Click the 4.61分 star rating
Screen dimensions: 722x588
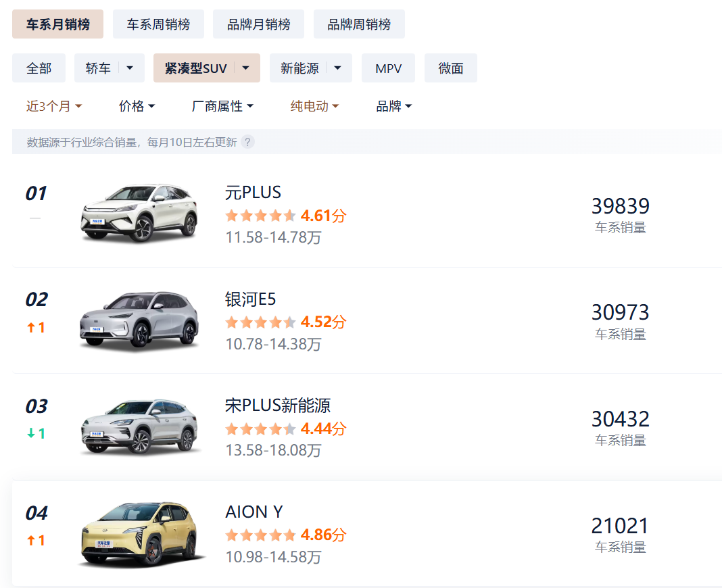[x=285, y=216]
